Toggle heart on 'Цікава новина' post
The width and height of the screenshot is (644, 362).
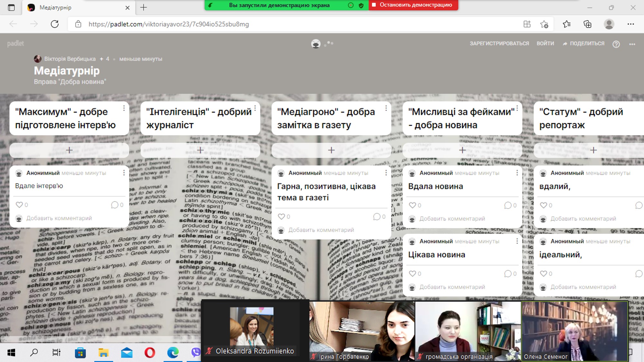click(x=412, y=274)
